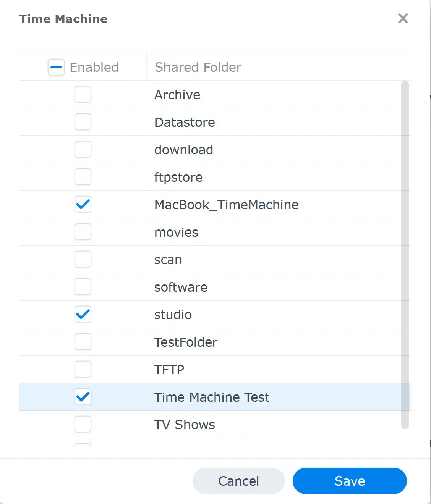The height and width of the screenshot is (504, 431).
Task: Check the download folder for Time Machine
Action: [x=83, y=149]
